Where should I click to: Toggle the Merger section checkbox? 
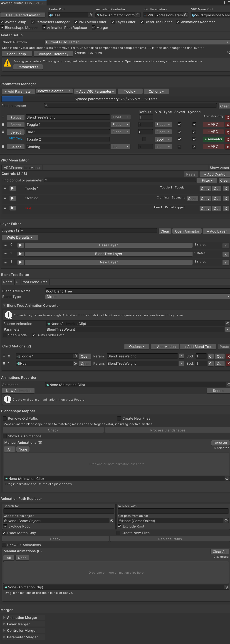pos(94,27)
